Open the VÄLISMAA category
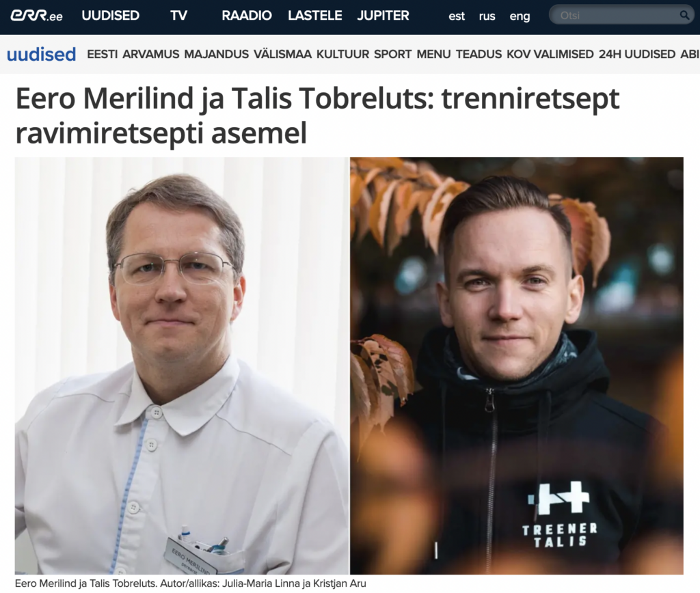 pyautogui.click(x=282, y=55)
